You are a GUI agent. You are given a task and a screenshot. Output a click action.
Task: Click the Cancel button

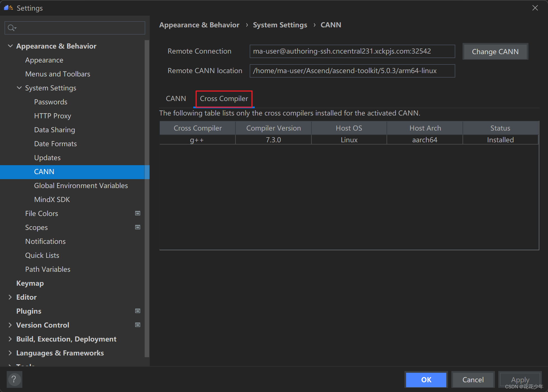pos(473,380)
